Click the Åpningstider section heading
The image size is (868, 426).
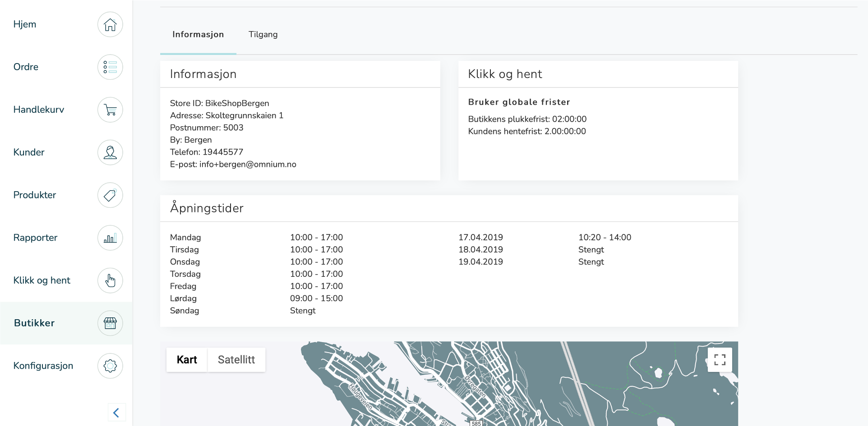(x=207, y=208)
